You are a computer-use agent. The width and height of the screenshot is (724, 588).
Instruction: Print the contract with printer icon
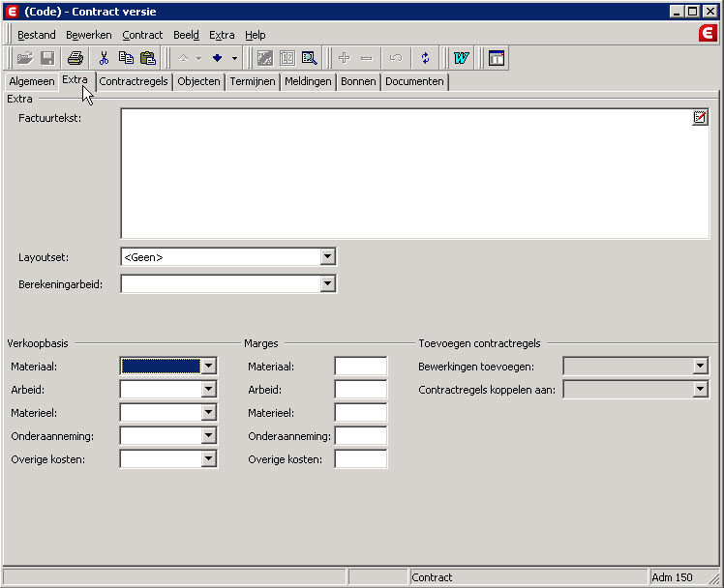click(x=75, y=58)
